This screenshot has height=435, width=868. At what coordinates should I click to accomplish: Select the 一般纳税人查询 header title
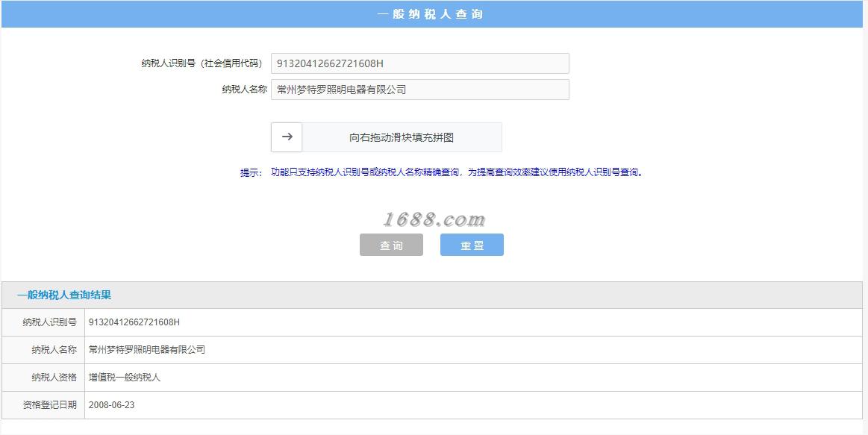(x=430, y=14)
